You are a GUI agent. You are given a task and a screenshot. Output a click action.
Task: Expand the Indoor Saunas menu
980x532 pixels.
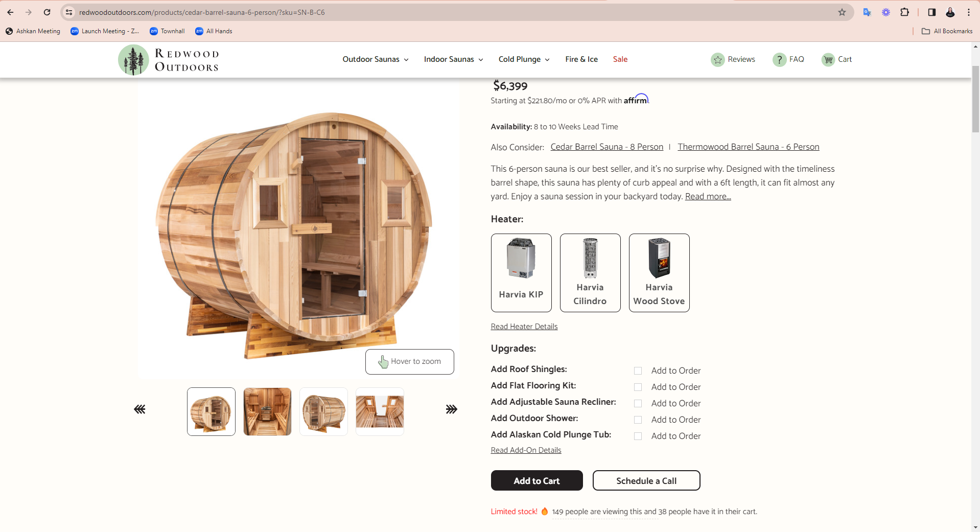pos(454,59)
